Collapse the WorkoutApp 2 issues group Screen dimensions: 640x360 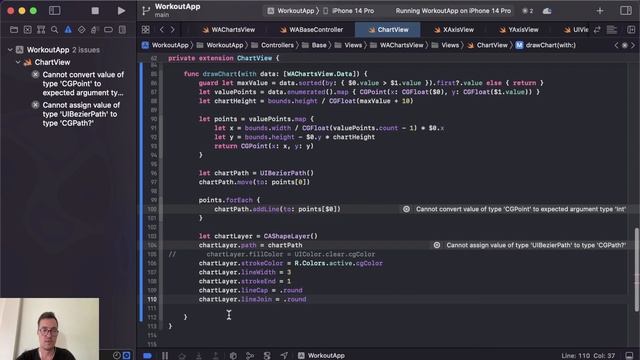coord(10,50)
